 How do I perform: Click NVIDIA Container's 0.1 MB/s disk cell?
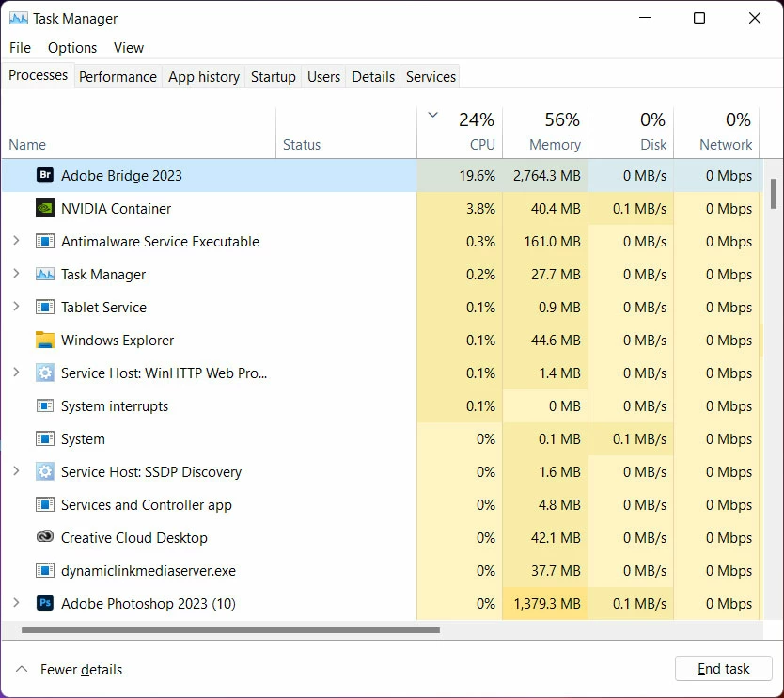[x=631, y=208]
